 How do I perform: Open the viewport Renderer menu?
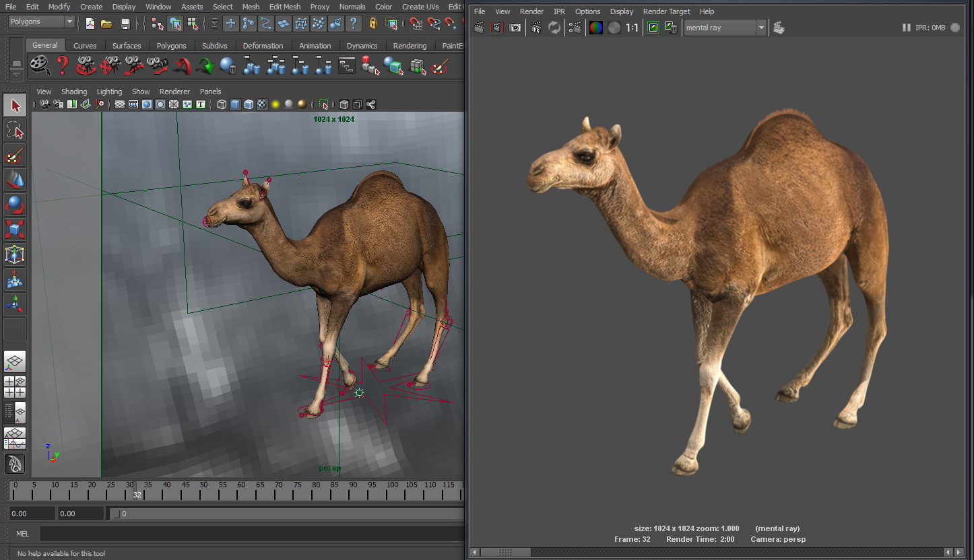click(x=174, y=92)
